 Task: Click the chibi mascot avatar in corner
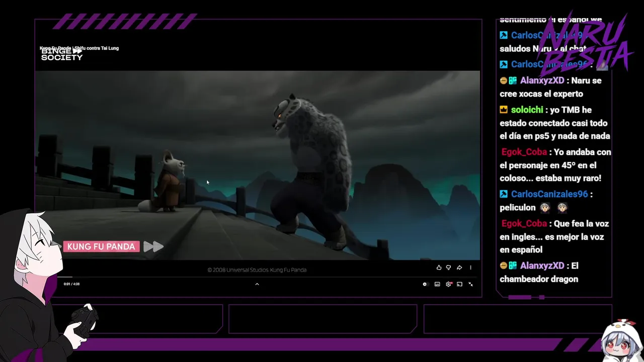[623, 340]
